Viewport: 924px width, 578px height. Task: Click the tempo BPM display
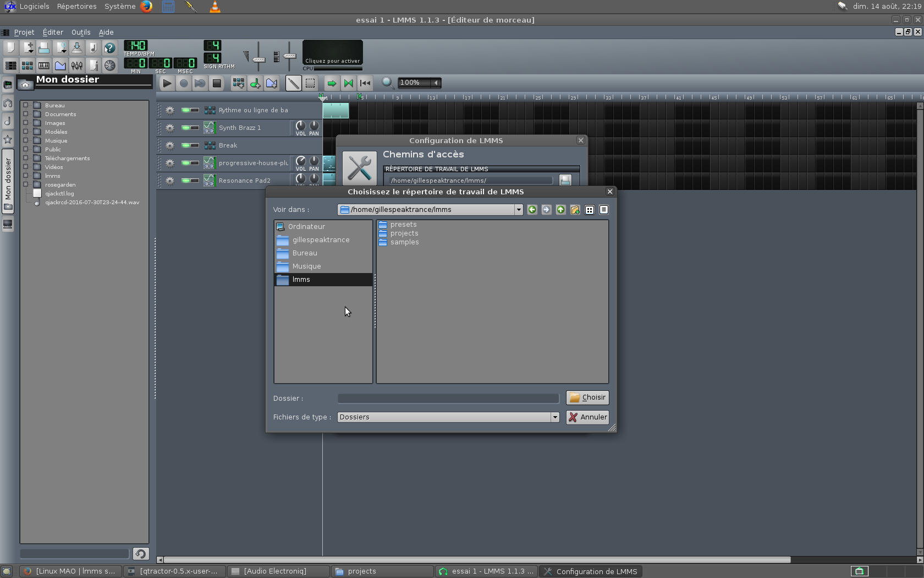pos(135,46)
